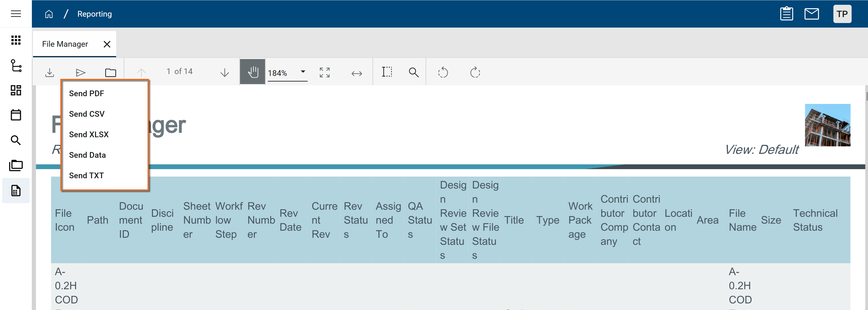The width and height of the screenshot is (868, 310).
Task: Click the send arrow icon in toolbar
Action: pyautogui.click(x=81, y=72)
